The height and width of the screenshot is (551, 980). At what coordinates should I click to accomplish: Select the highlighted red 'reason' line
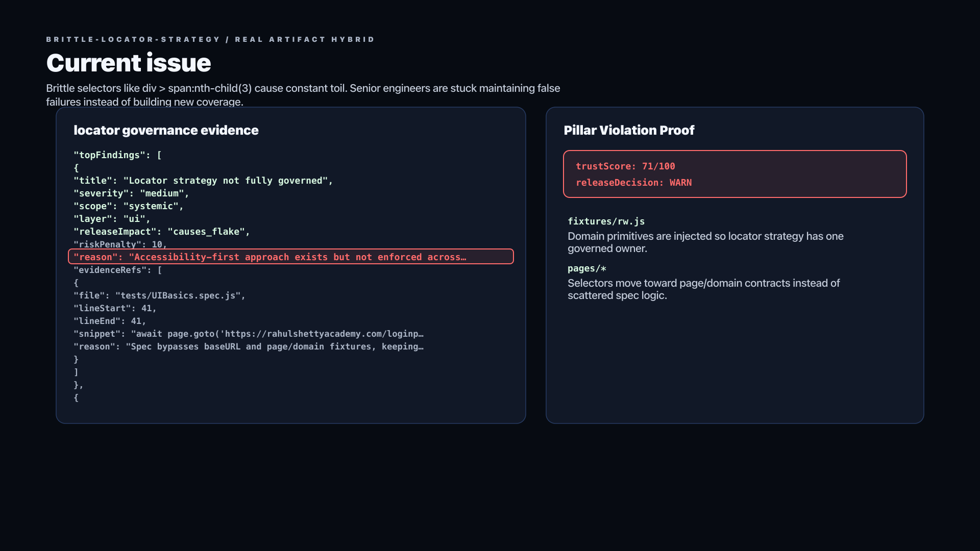291,257
